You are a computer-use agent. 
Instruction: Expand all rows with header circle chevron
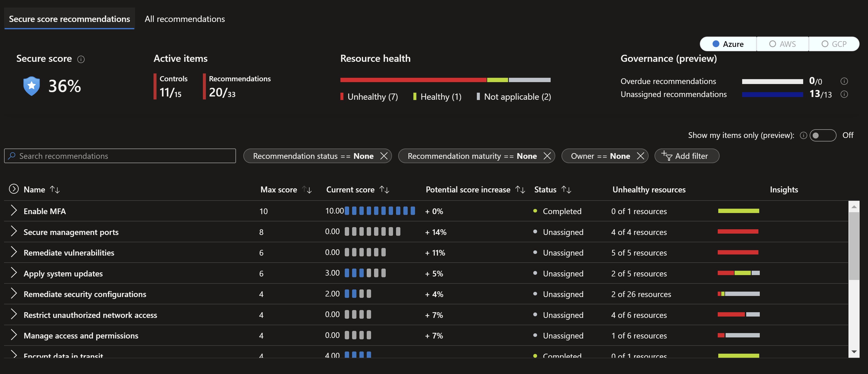(x=14, y=189)
